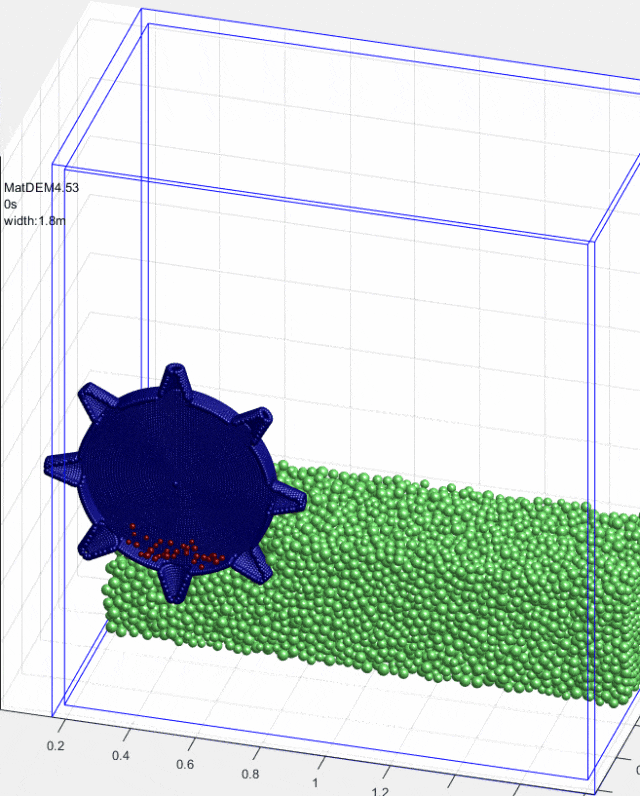The width and height of the screenshot is (640, 796).
Task: Select the 0.8 axis tick label
Action: [250, 775]
